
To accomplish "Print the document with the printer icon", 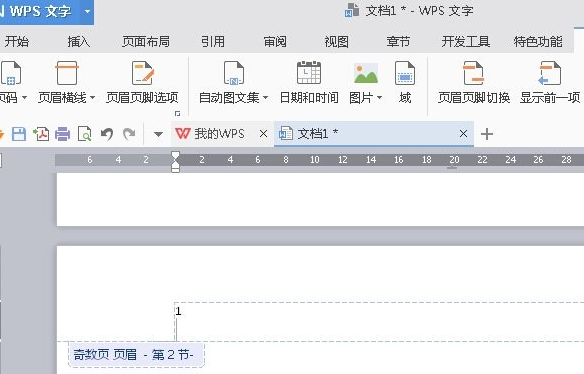I will 63,134.
